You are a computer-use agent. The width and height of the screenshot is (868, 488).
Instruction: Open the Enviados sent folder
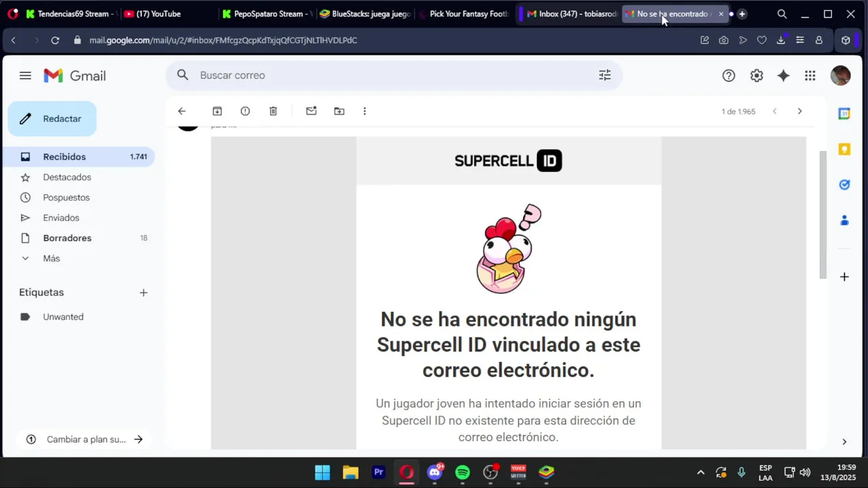coord(61,218)
